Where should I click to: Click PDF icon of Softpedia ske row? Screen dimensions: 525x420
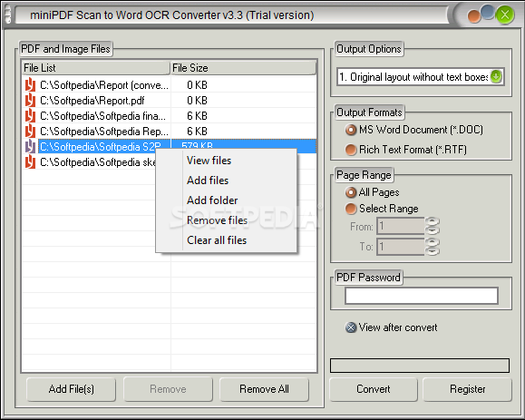point(30,161)
